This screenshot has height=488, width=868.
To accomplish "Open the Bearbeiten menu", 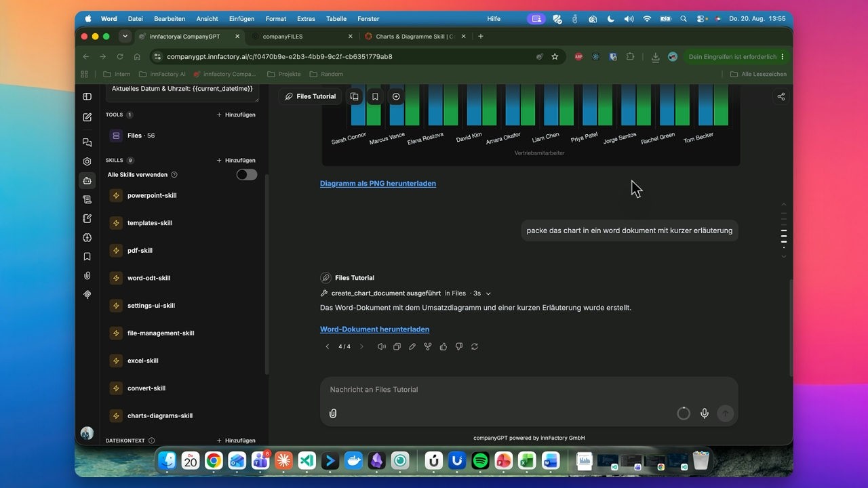I will (170, 19).
